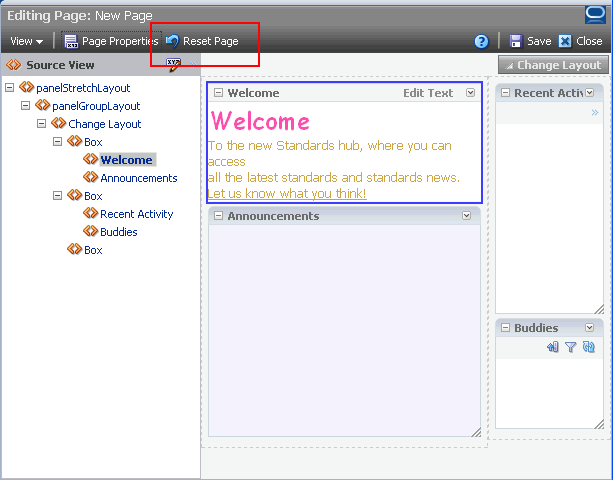613x496 pixels.
Task: Collapse the Buddies panel
Action: pos(505,328)
